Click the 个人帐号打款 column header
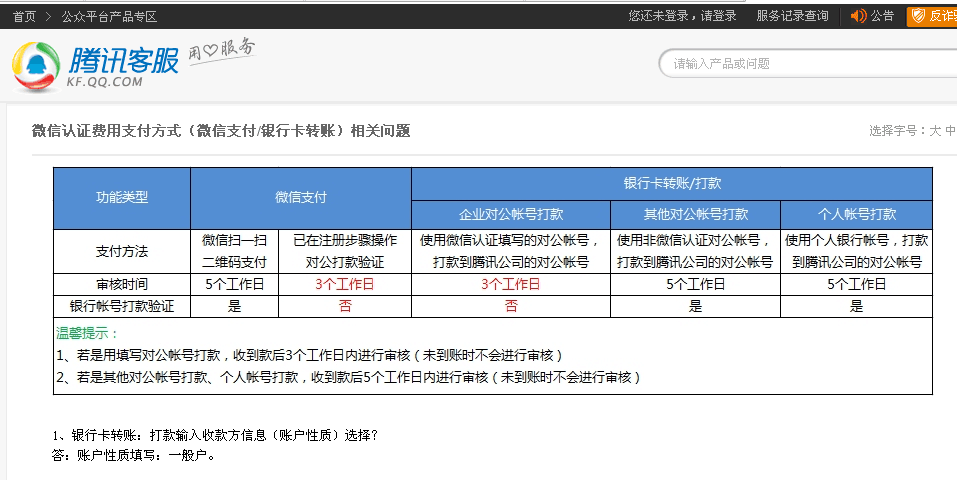 point(856,214)
